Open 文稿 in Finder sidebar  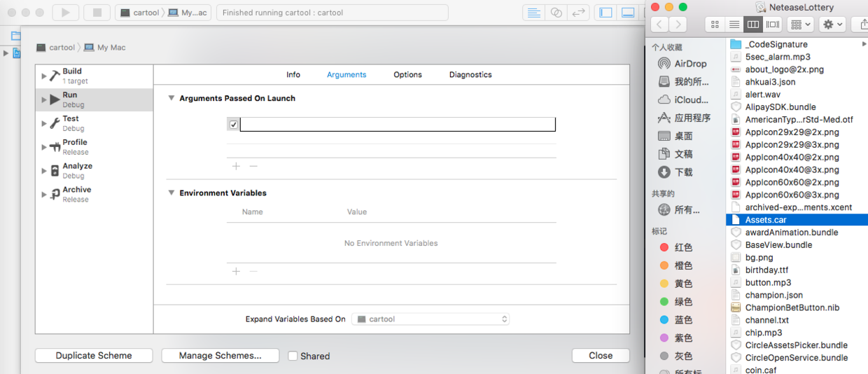coord(675,154)
